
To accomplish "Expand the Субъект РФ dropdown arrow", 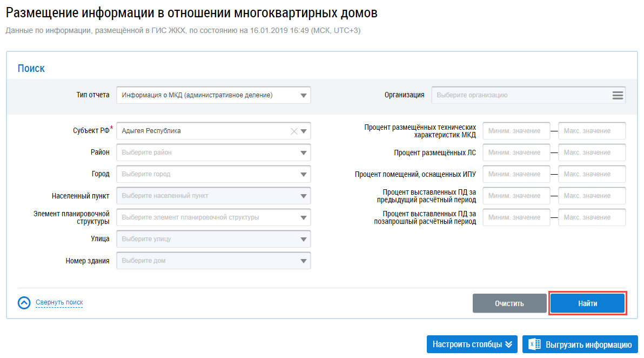I will pyautogui.click(x=304, y=131).
